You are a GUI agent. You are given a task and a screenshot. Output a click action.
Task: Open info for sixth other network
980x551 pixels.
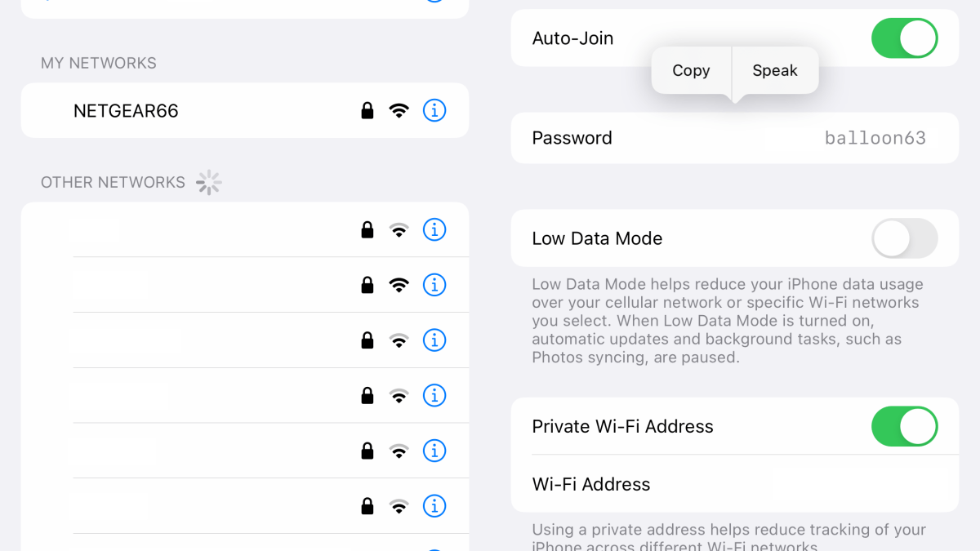coord(434,506)
